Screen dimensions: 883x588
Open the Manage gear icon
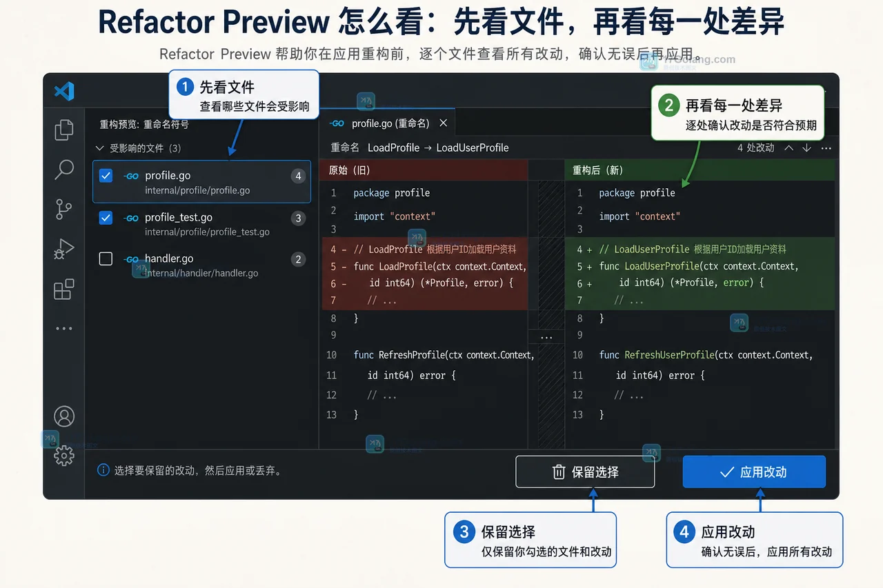point(64,456)
